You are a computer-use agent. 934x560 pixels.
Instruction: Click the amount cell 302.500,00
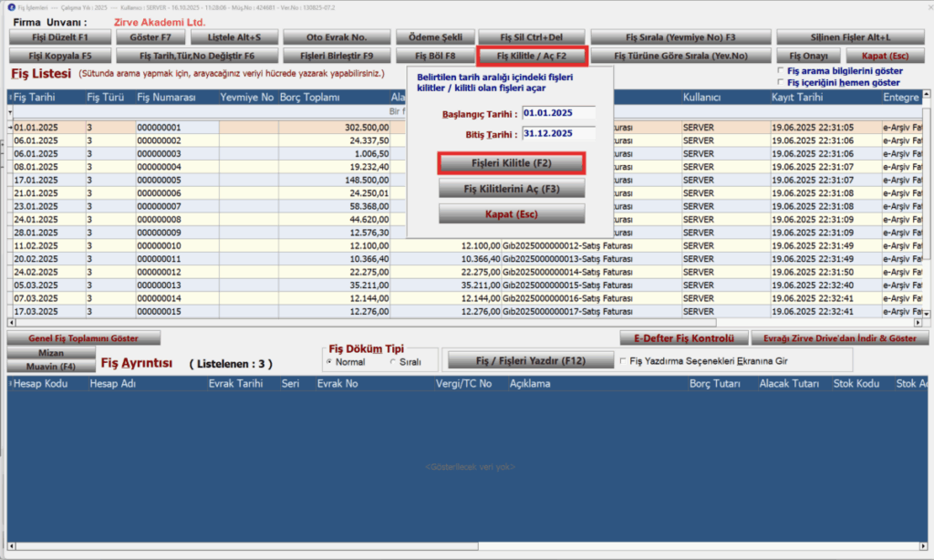pos(334,128)
